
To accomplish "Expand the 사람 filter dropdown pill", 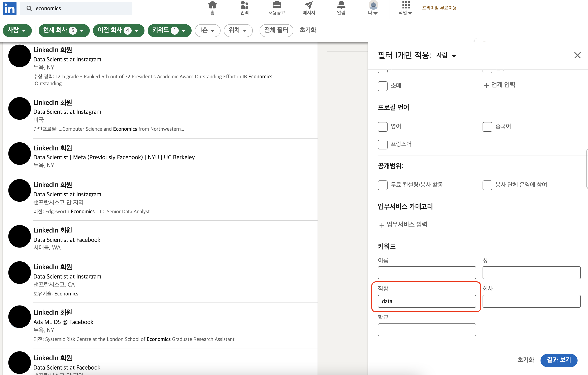I will (17, 30).
